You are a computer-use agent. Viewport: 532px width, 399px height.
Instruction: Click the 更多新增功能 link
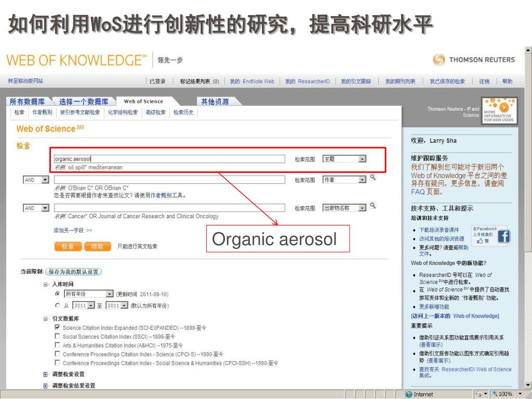(x=434, y=307)
